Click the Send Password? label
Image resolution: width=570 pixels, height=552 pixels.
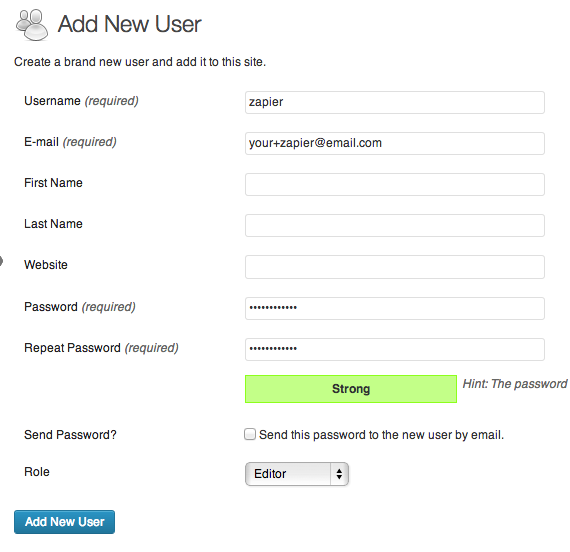pos(70,435)
